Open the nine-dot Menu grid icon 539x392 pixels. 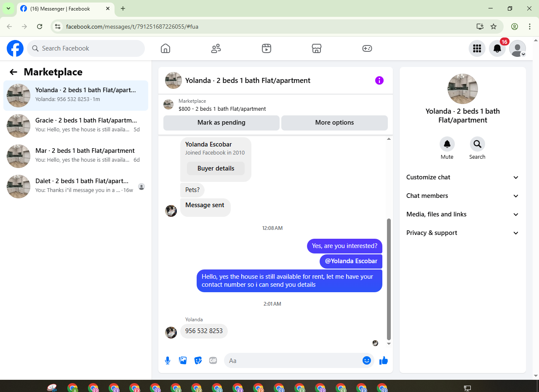point(477,48)
